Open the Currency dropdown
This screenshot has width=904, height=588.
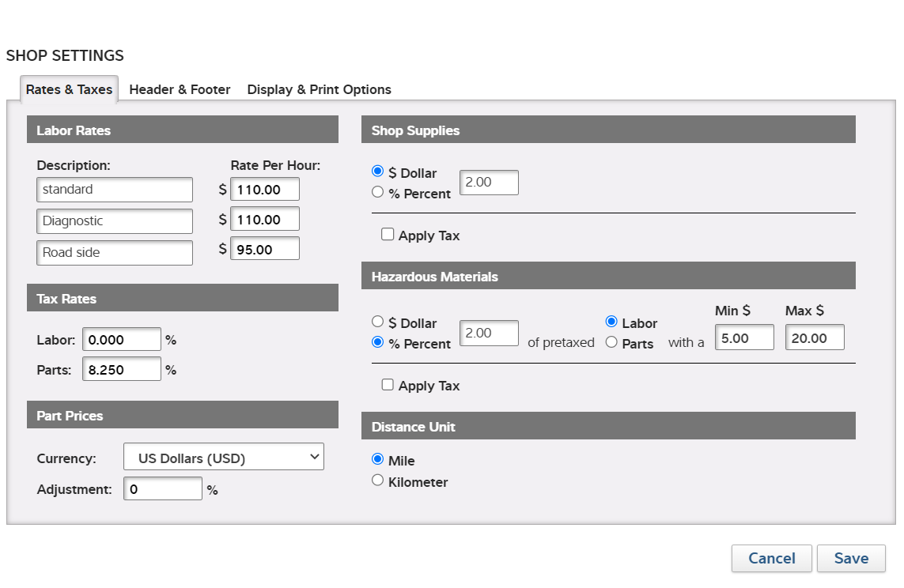pyautogui.click(x=224, y=457)
